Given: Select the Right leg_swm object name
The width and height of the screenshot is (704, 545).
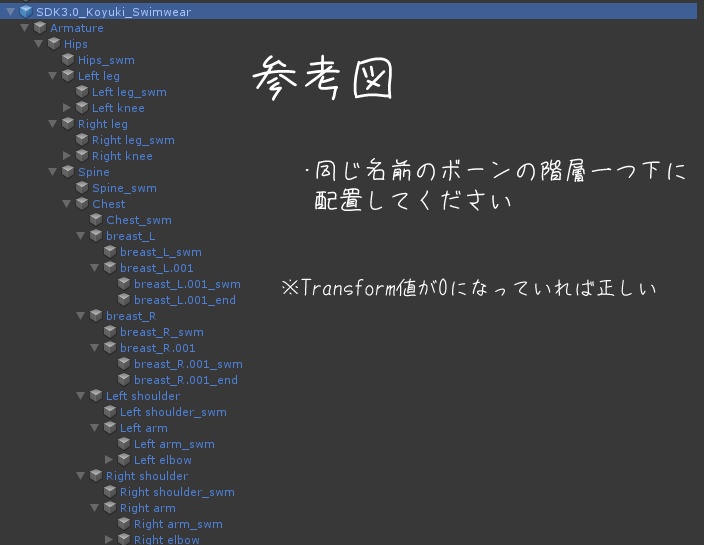Looking at the screenshot, I should (133, 140).
